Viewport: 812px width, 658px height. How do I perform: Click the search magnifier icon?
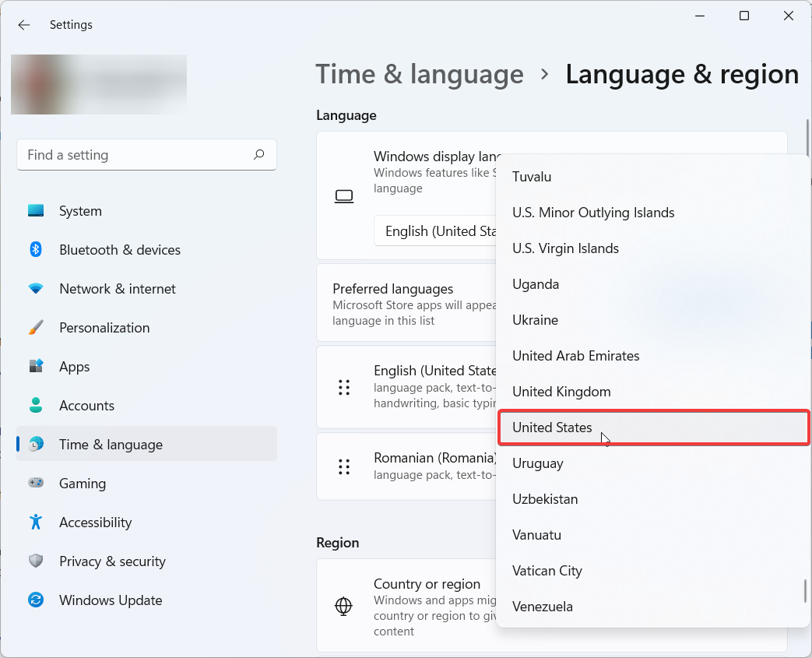click(259, 155)
